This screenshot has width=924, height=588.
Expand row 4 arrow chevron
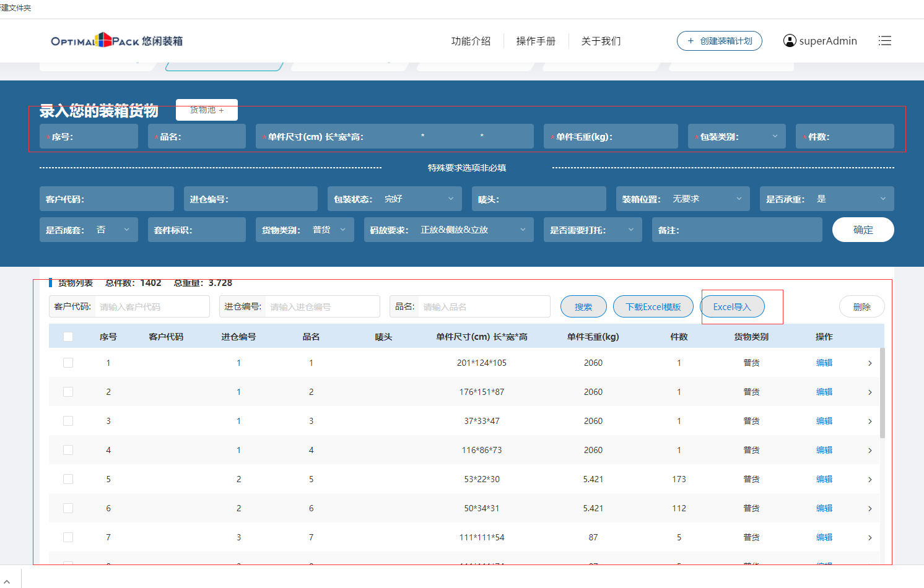870,451
